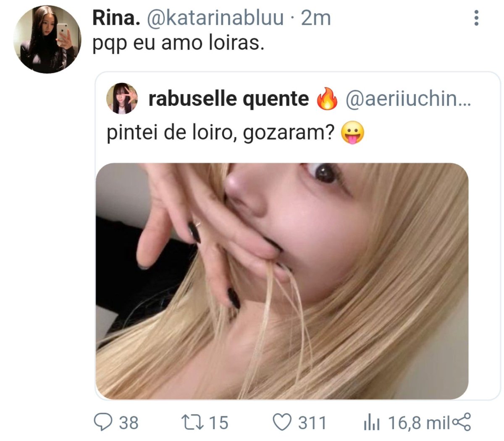Click the display name Rina.

tap(116, 18)
